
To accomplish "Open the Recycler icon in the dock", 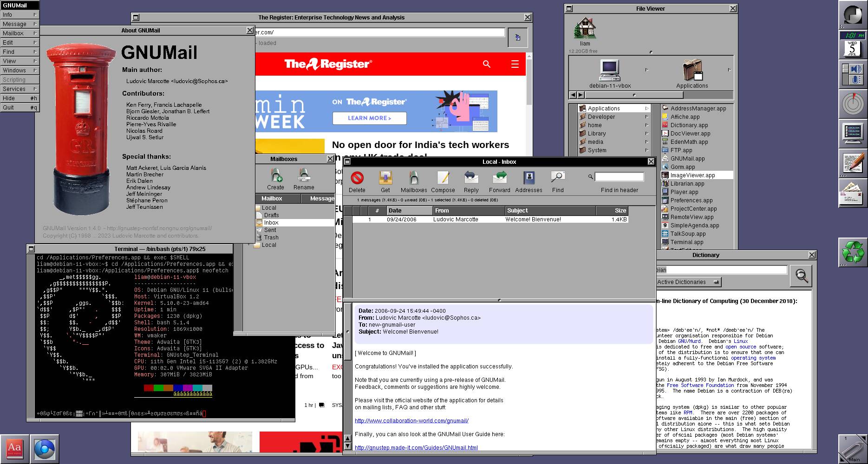I will [852, 252].
